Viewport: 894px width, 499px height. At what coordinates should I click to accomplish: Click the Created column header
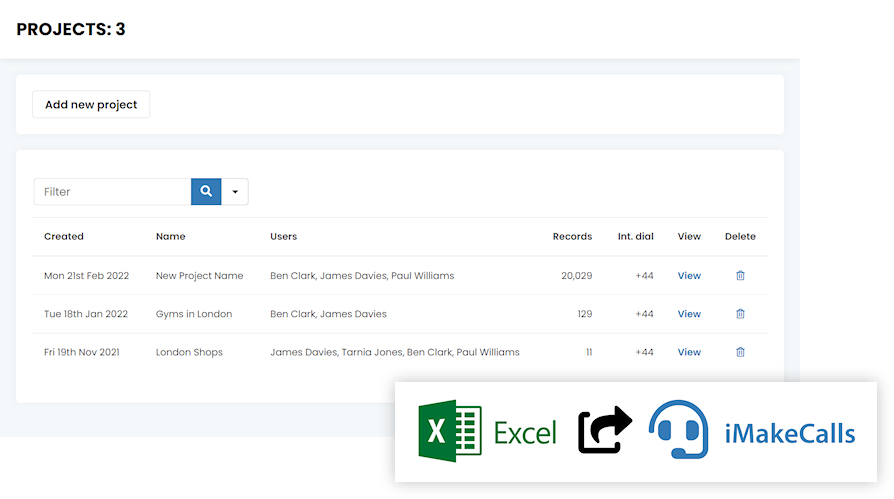[x=64, y=237]
